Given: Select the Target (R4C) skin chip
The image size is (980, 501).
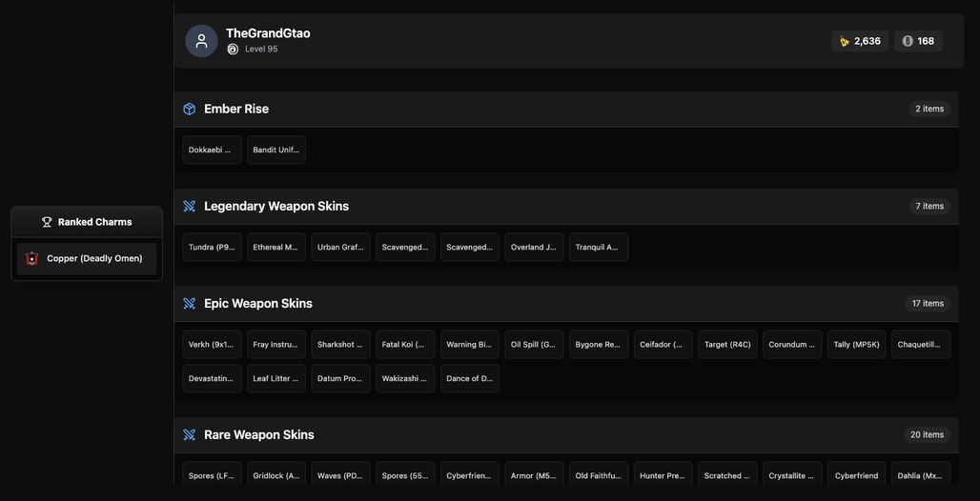Looking at the screenshot, I should point(727,344).
